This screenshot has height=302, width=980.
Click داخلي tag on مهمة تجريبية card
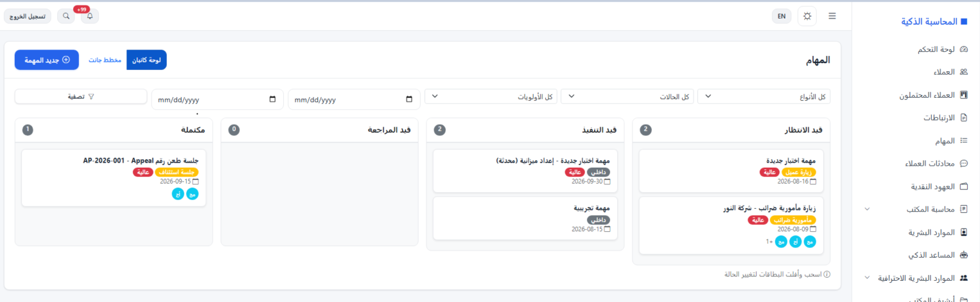tap(599, 220)
